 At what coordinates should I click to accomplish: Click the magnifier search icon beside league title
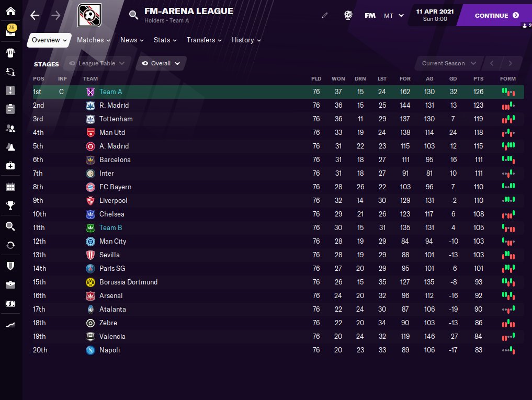(134, 15)
